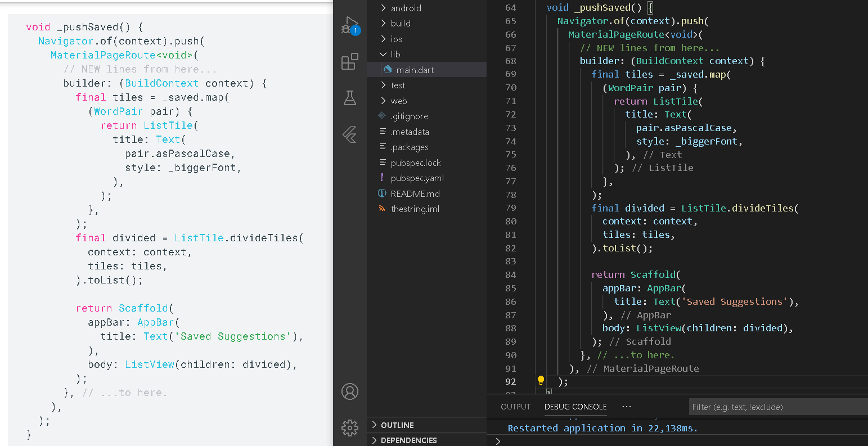
Task: Click 'Restarted application in 22,138ms.' console message
Action: point(602,428)
